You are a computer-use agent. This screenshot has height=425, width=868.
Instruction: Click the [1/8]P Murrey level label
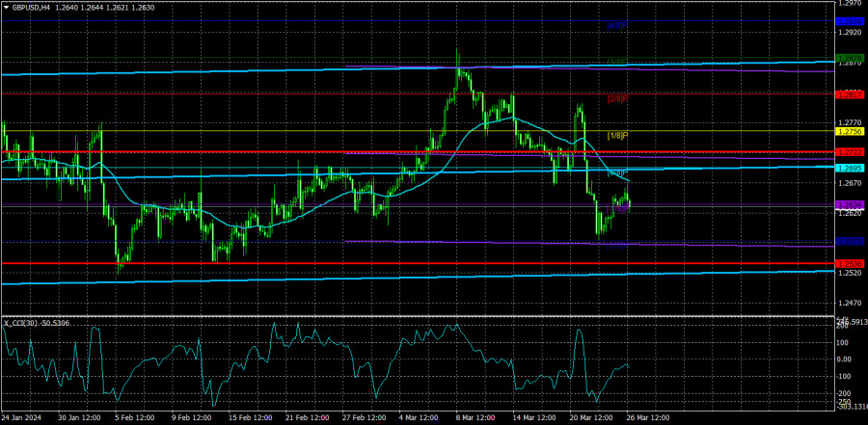tap(618, 135)
